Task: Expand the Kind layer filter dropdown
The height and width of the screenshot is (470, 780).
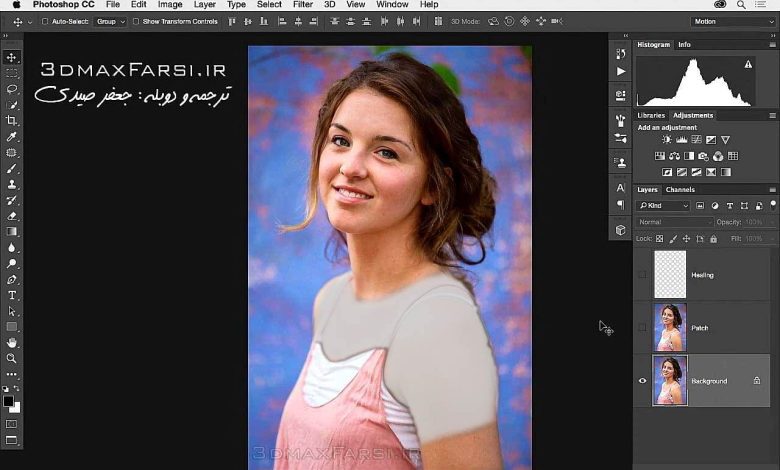Action: point(664,206)
